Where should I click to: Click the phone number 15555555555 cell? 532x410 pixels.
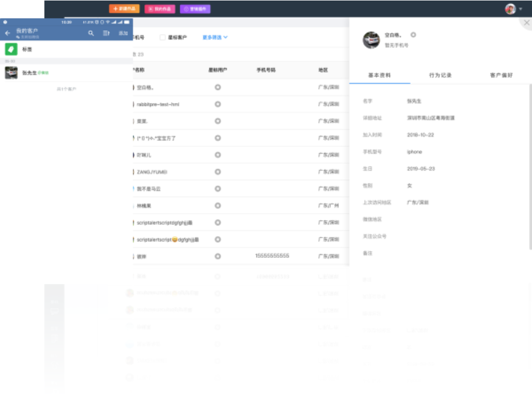click(272, 256)
